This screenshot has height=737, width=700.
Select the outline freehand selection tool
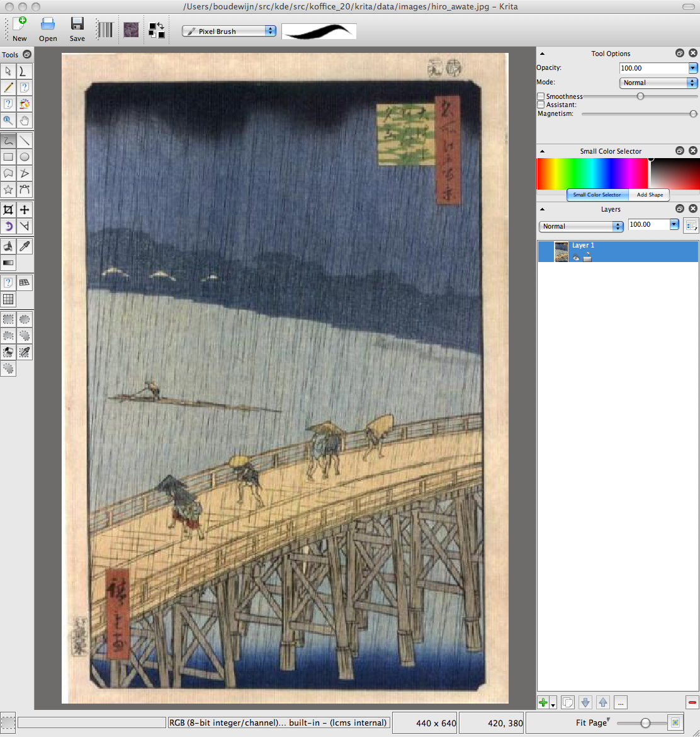(24, 336)
